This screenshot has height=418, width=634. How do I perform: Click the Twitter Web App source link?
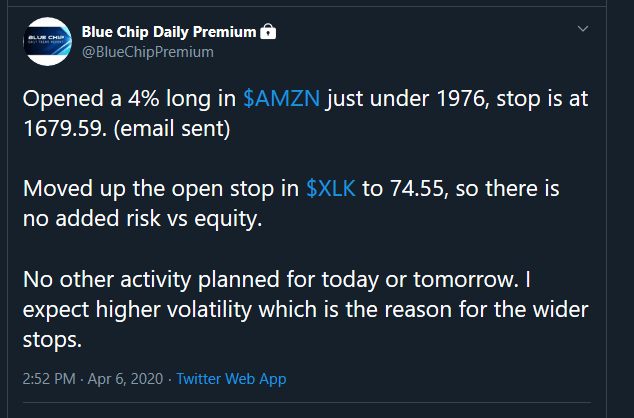point(231,379)
